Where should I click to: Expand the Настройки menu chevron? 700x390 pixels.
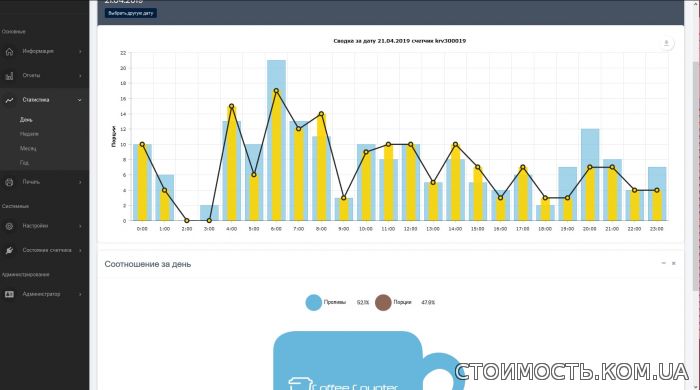pos(80,226)
